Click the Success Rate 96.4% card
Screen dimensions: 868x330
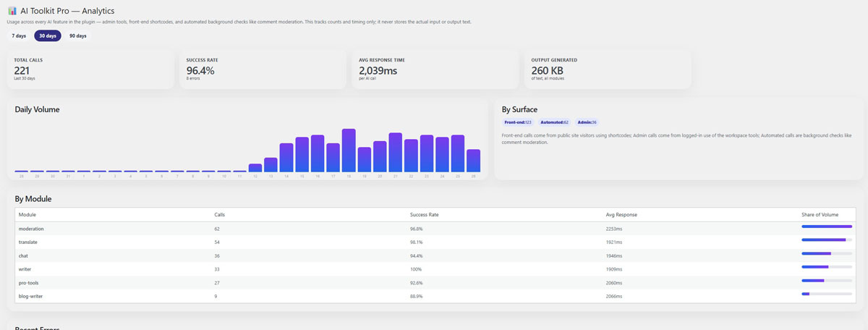[263, 69]
